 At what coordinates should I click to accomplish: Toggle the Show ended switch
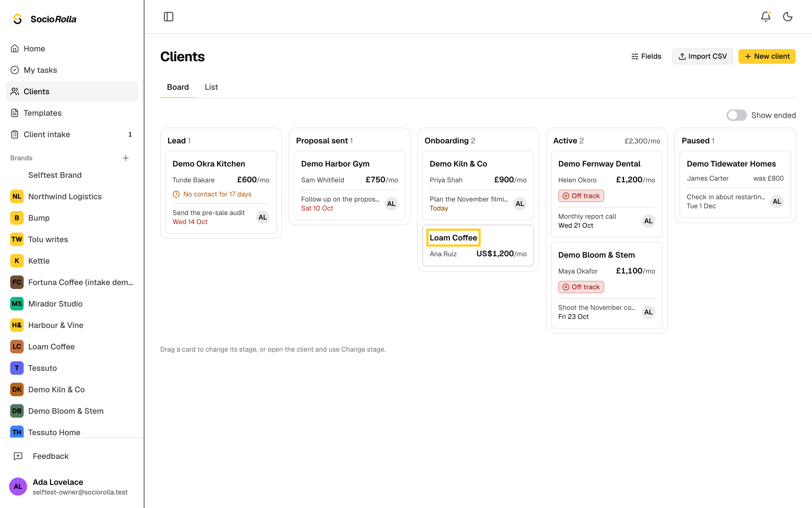[x=736, y=115]
